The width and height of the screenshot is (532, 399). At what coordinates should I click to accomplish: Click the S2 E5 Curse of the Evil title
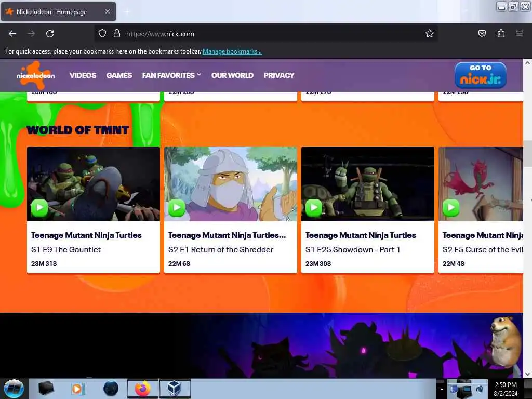(x=483, y=250)
